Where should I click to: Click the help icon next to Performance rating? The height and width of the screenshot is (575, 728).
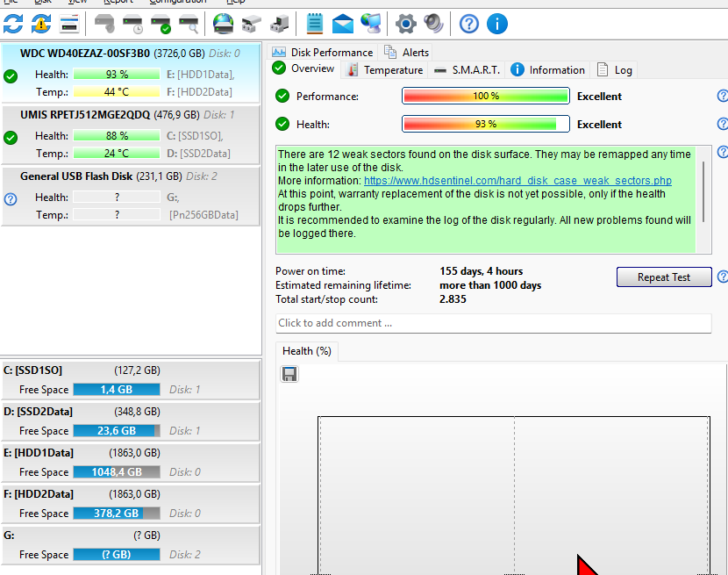pyautogui.click(x=723, y=96)
